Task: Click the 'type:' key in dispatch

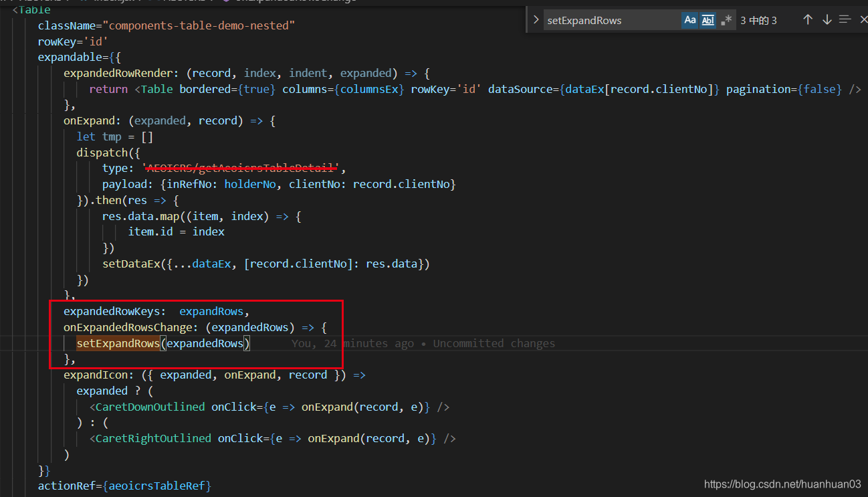Action: pos(118,169)
